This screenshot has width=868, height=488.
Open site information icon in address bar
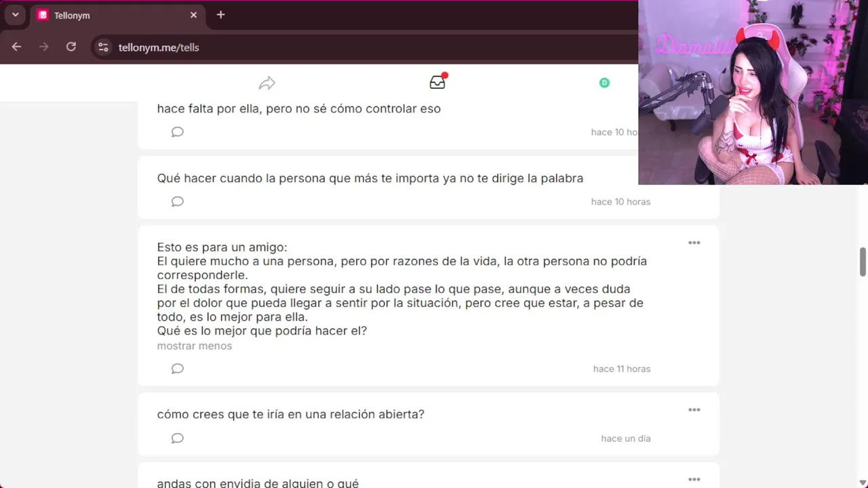point(103,47)
